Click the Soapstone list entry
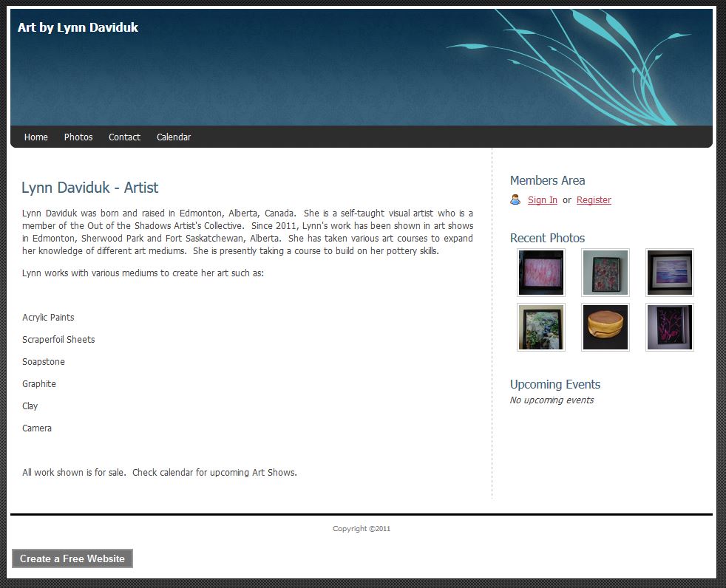This screenshot has height=588, width=726. [44, 362]
